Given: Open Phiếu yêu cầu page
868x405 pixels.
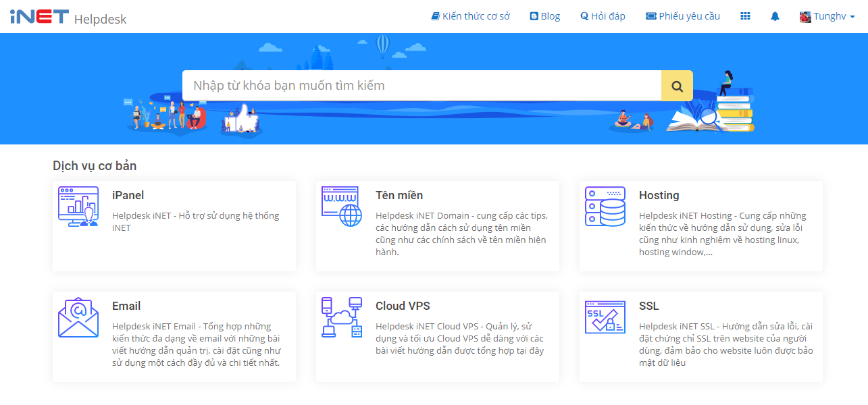Looking at the screenshot, I should click(683, 16).
